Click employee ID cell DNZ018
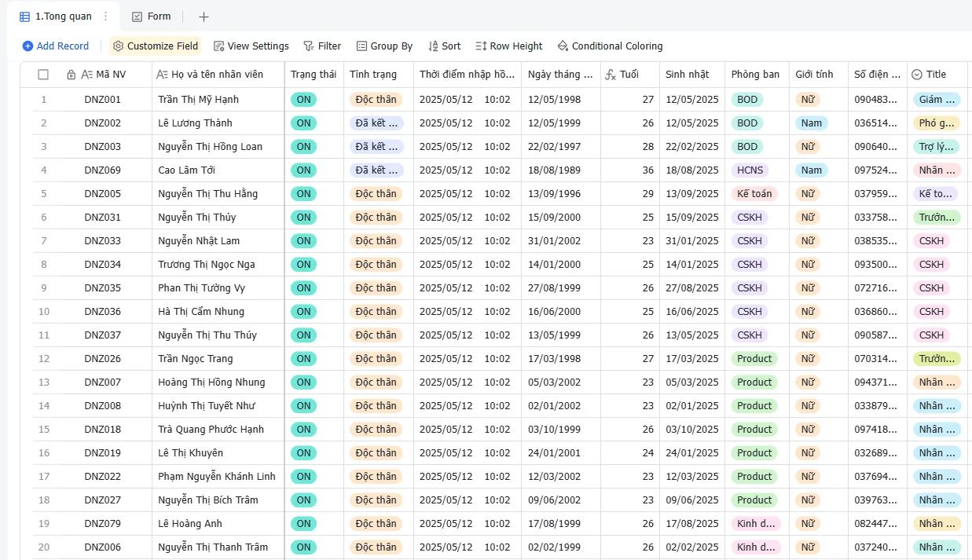The height and width of the screenshot is (560, 972). point(103,430)
